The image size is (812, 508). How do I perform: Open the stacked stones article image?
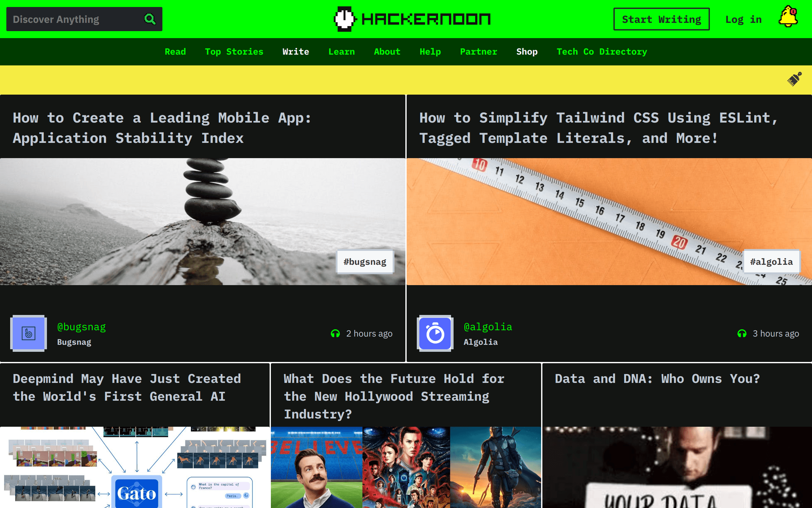(x=203, y=222)
